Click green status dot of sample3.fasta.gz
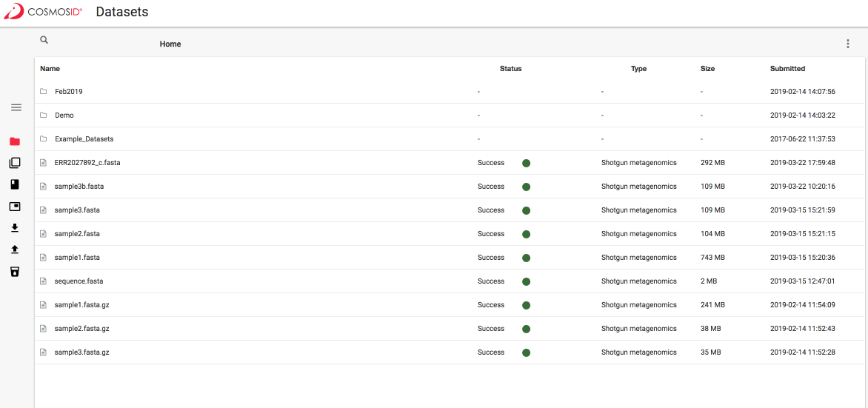This screenshot has height=408, width=868. [526, 352]
